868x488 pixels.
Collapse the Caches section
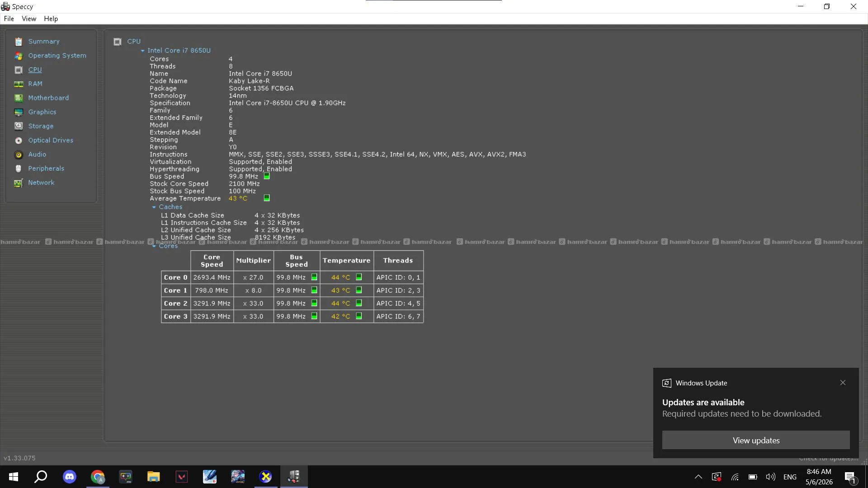click(x=154, y=207)
